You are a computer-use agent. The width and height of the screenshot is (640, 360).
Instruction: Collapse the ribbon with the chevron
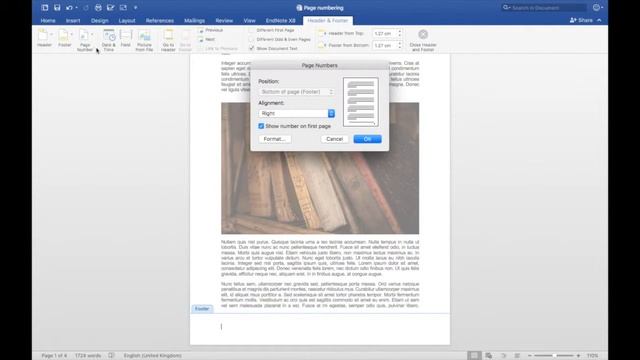(599, 20)
